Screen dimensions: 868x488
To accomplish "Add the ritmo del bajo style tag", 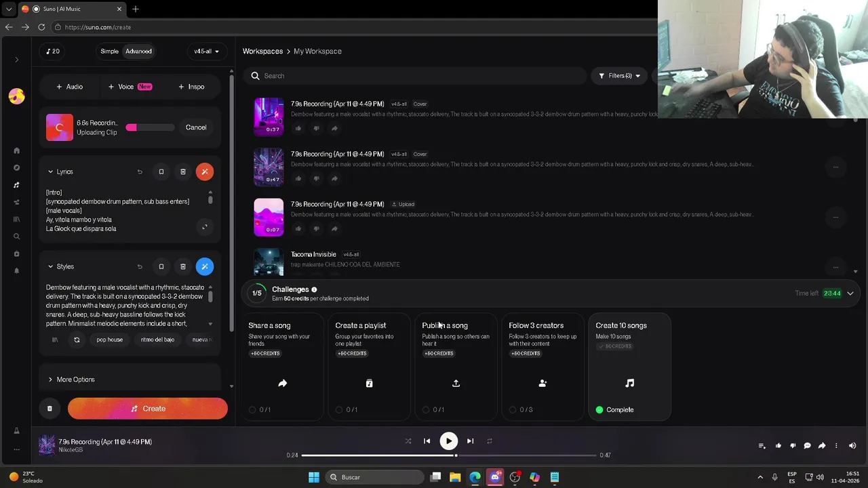I will [x=157, y=340].
